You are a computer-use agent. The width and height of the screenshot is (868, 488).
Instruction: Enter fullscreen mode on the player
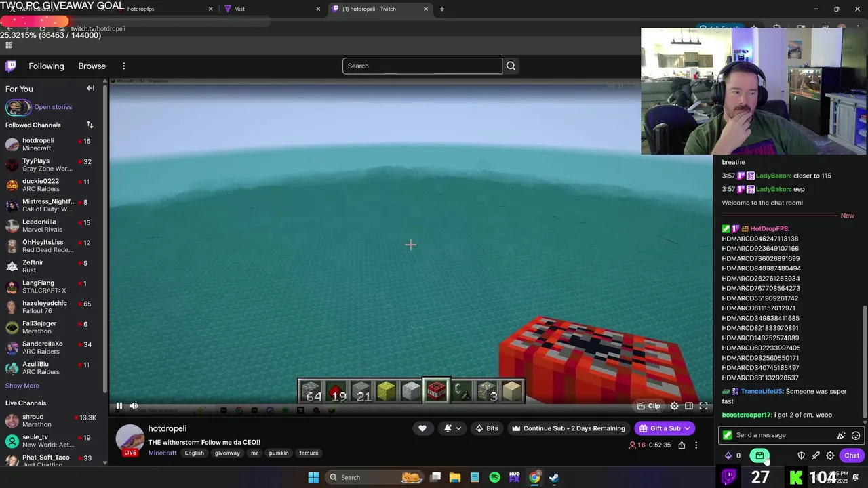703,406
